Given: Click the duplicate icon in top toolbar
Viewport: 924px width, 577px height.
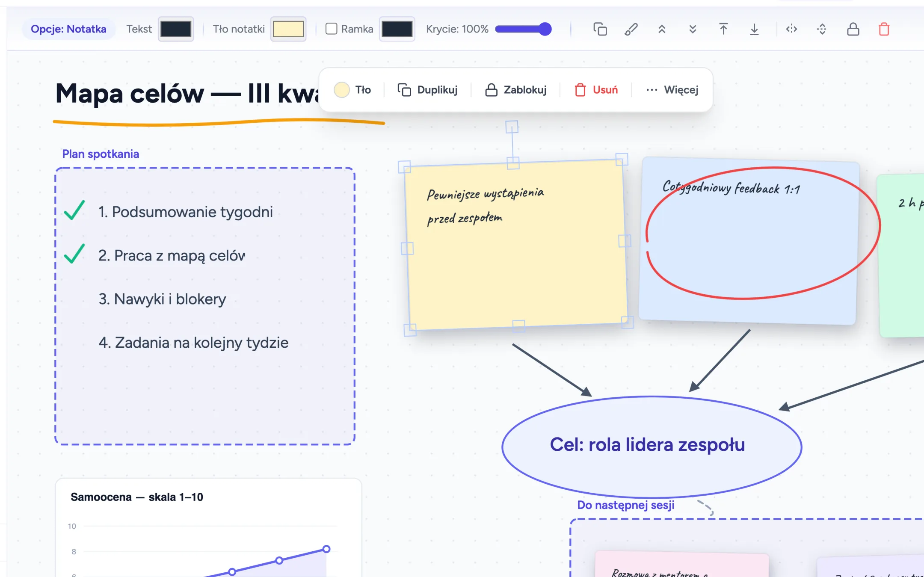Looking at the screenshot, I should click(x=600, y=29).
